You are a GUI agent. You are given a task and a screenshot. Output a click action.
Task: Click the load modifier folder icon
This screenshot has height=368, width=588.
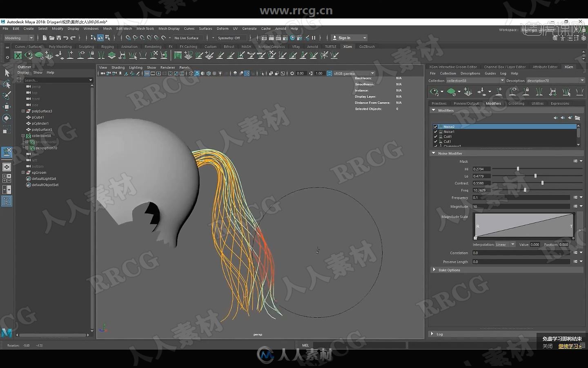pyautogui.click(x=577, y=118)
